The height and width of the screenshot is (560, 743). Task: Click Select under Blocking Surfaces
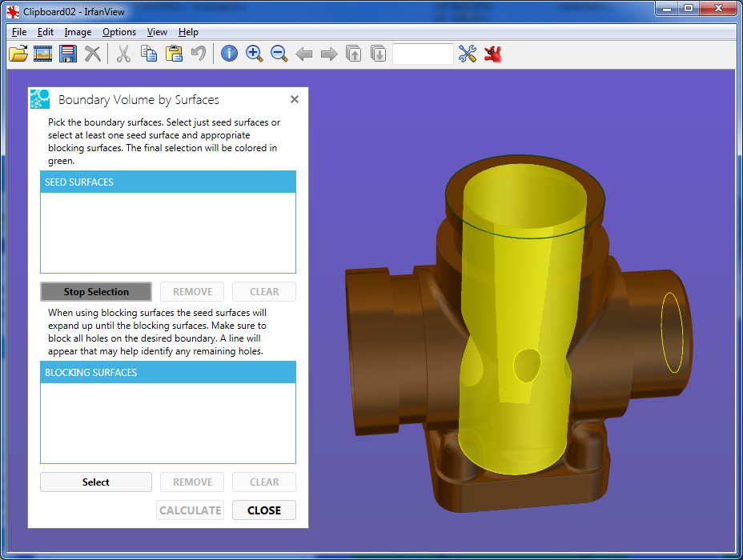96,482
